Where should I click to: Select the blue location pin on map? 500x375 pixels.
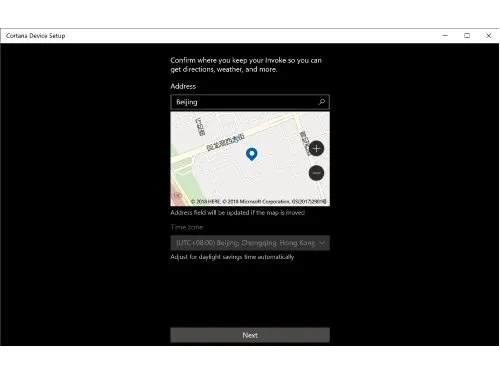click(x=252, y=154)
